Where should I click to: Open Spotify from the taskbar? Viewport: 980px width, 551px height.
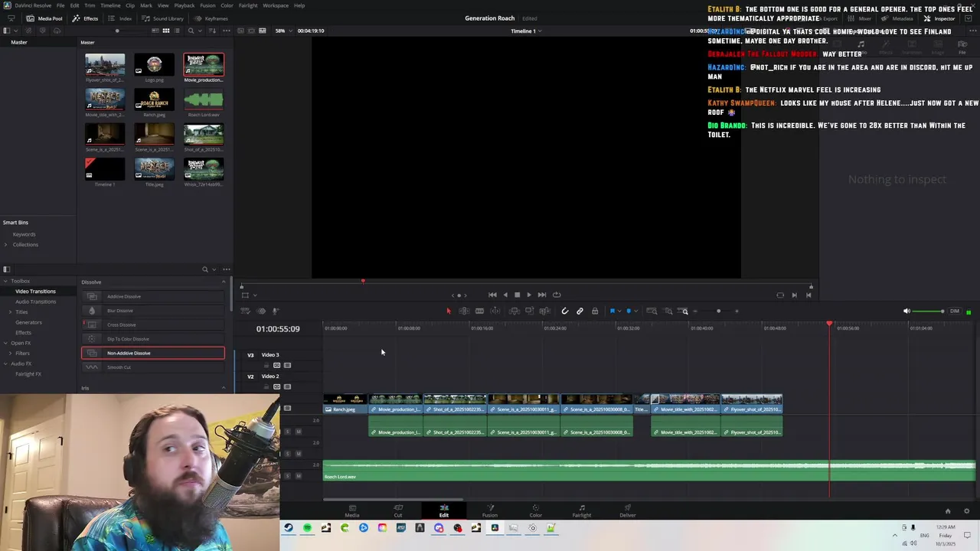(x=307, y=528)
